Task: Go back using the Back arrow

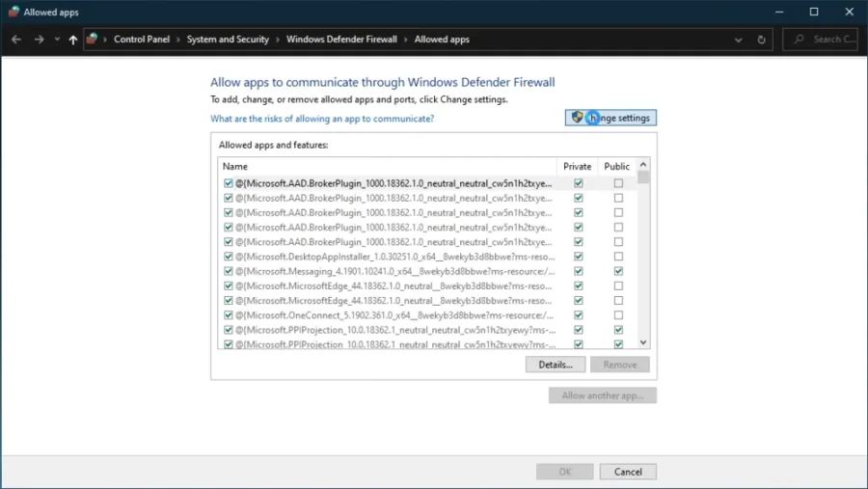Action: (x=16, y=40)
